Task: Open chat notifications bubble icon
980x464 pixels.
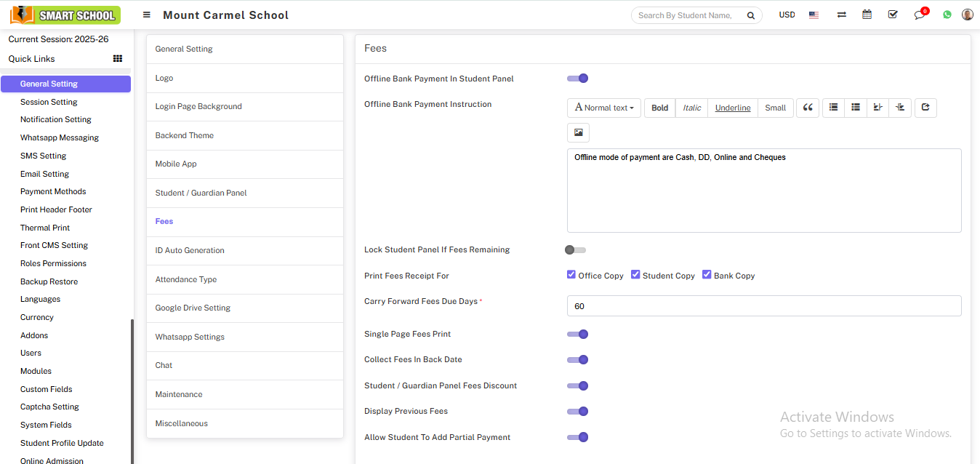Action: (x=920, y=15)
